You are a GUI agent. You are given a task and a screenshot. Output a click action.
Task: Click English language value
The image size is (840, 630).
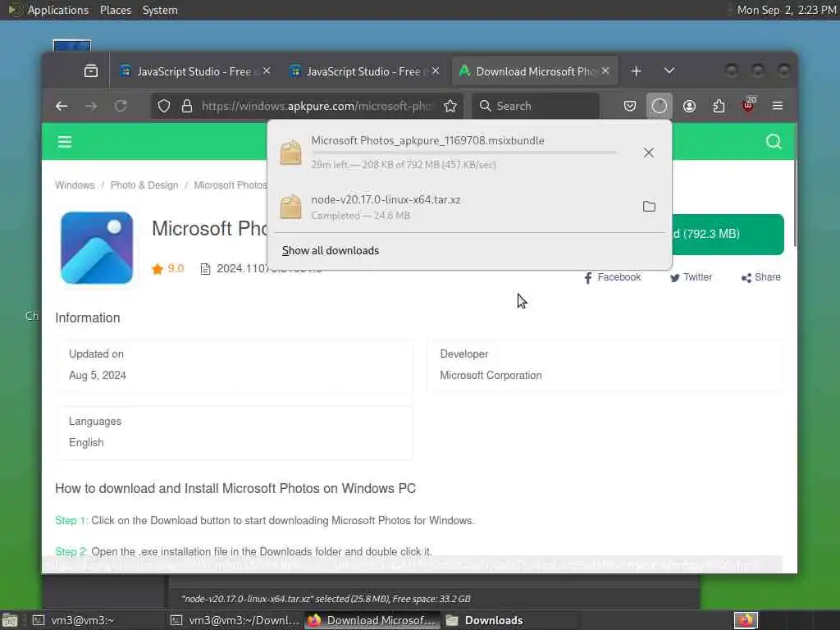tap(86, 443)
